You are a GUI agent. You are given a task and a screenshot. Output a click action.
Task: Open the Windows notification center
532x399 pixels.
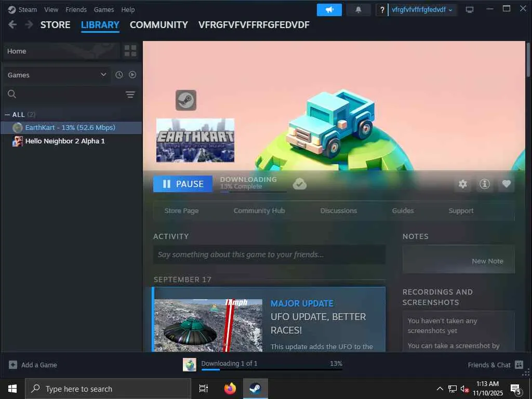pyautogui.click(x=515, y=389)
